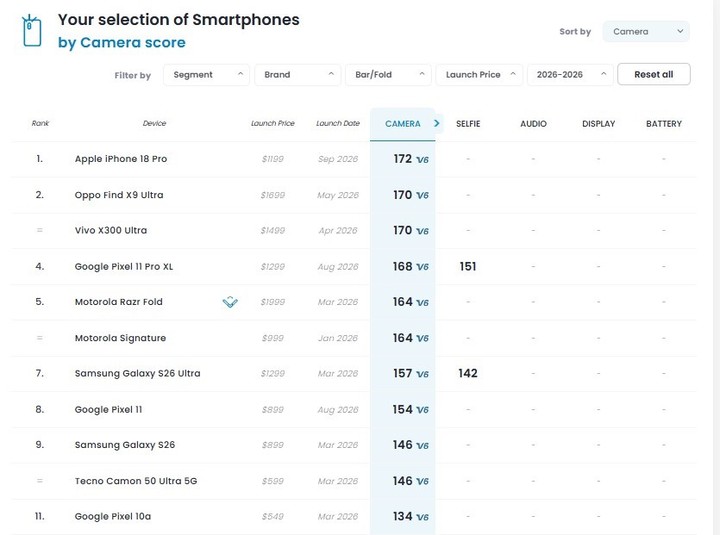The height and width of the screenshot is (535, 720).
Task: Click the arrow next to CAMERA column header
Action: 437,123
